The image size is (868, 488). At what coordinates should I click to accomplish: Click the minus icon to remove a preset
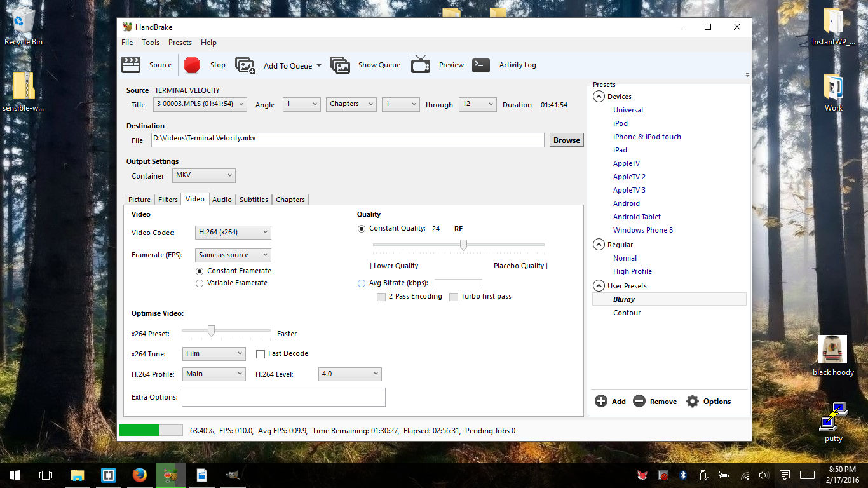tap(639, 401)
